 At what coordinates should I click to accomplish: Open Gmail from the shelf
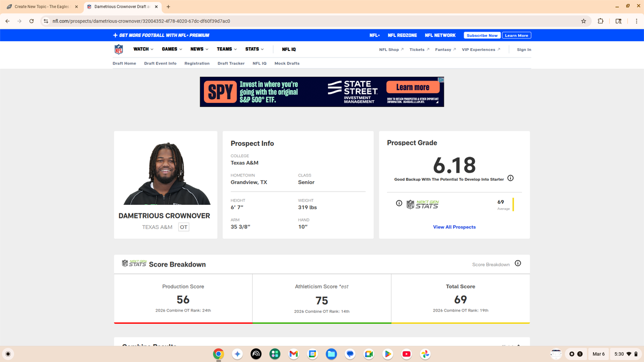(293, 354)
